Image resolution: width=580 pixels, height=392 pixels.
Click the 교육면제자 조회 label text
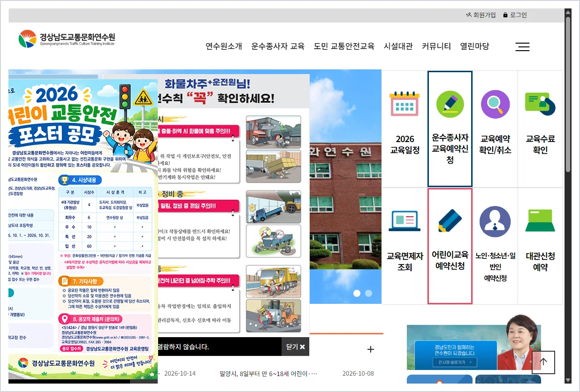coord(404,261)
